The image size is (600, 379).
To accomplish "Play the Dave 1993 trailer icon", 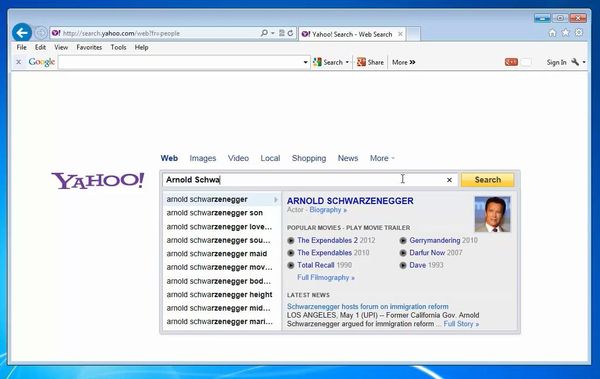I will [403, 265].
